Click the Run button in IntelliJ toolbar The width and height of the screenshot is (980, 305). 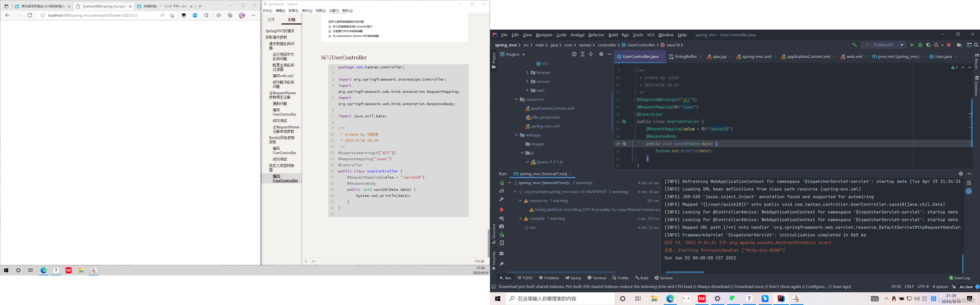click(912, 45)
